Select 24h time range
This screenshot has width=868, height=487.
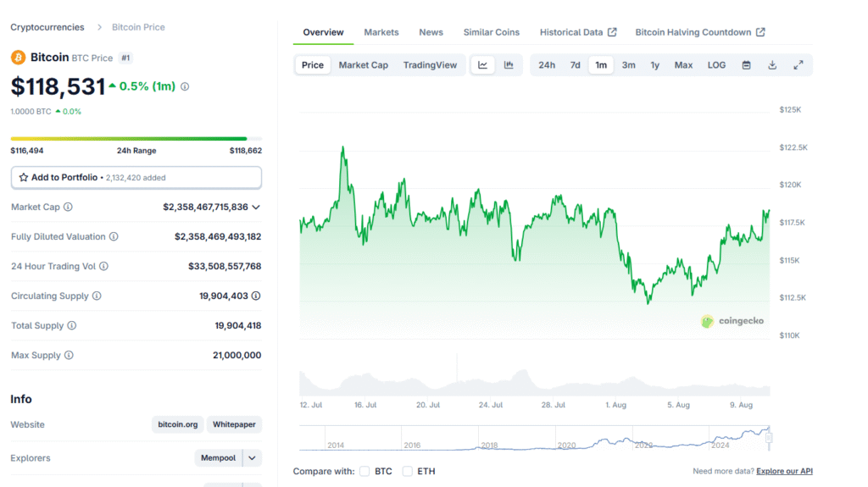pos(547,65)
